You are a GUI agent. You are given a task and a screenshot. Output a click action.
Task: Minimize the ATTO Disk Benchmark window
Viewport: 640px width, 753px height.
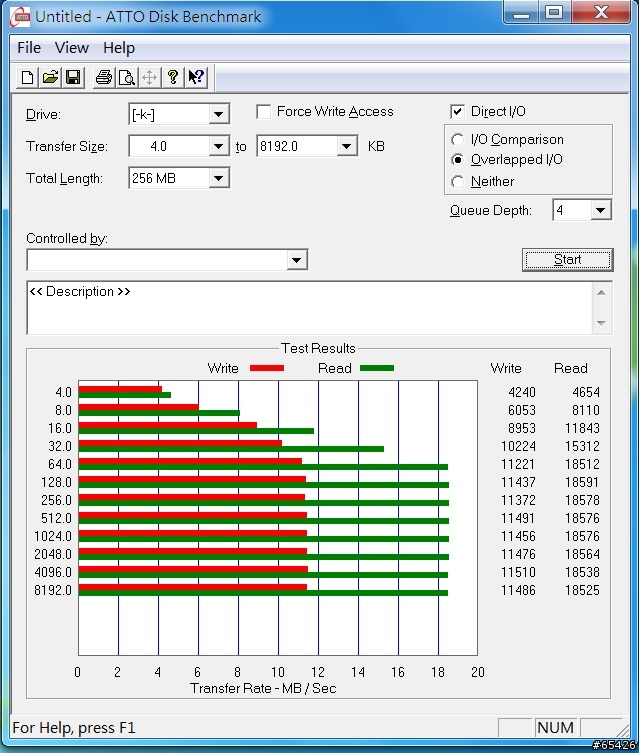tap(521, 12)
